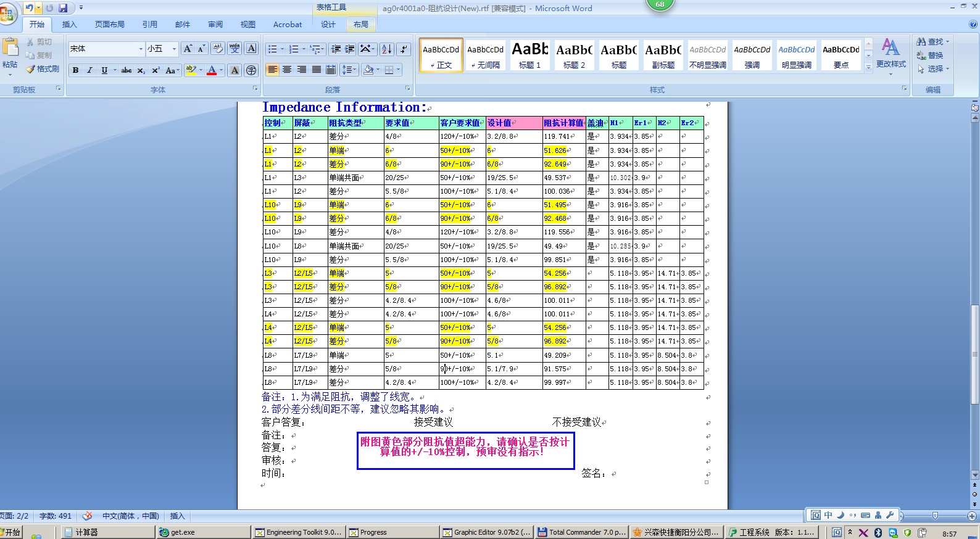Apply the red font color

click(212, 70)
